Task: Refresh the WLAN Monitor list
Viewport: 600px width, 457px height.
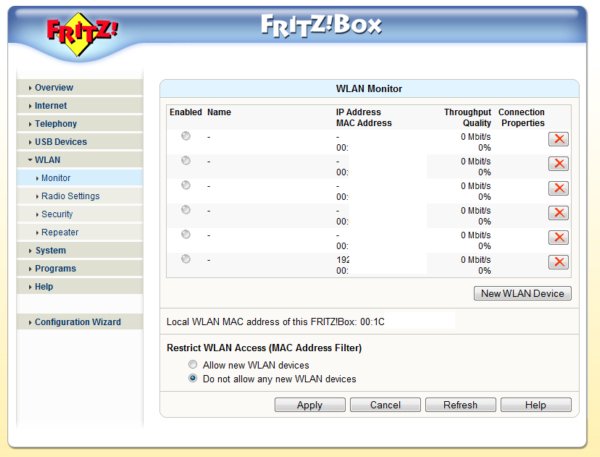Action: 460,405
